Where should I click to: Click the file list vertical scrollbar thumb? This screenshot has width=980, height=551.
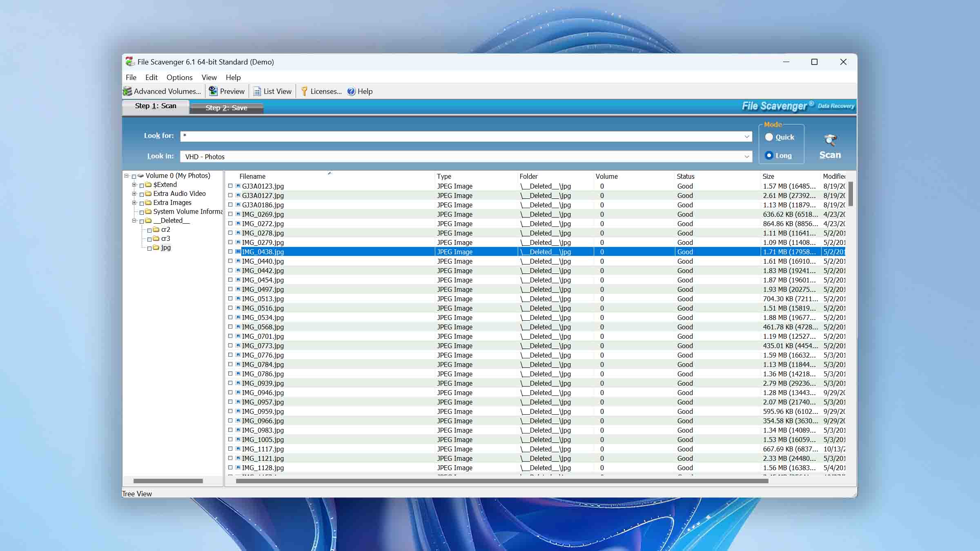pyautogui.click(x=851, y=194)
